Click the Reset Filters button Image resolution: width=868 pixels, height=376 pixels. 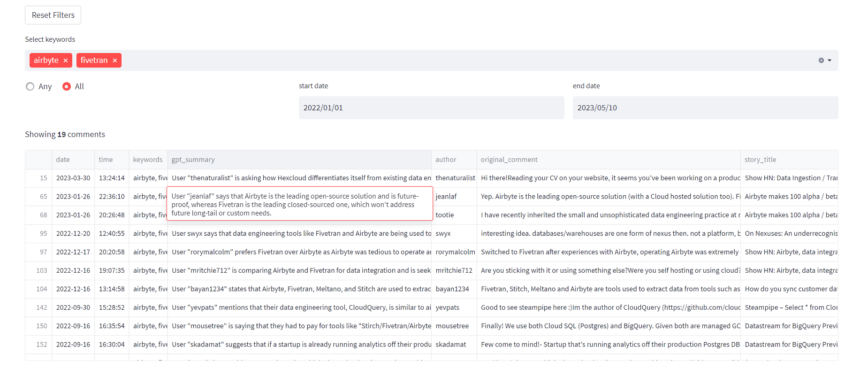click(x=53, y=15)
